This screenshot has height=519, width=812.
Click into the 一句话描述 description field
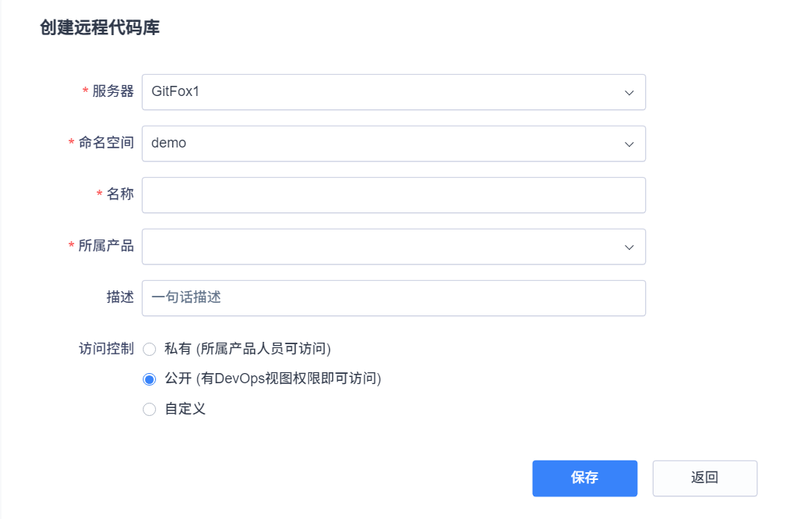393,298
